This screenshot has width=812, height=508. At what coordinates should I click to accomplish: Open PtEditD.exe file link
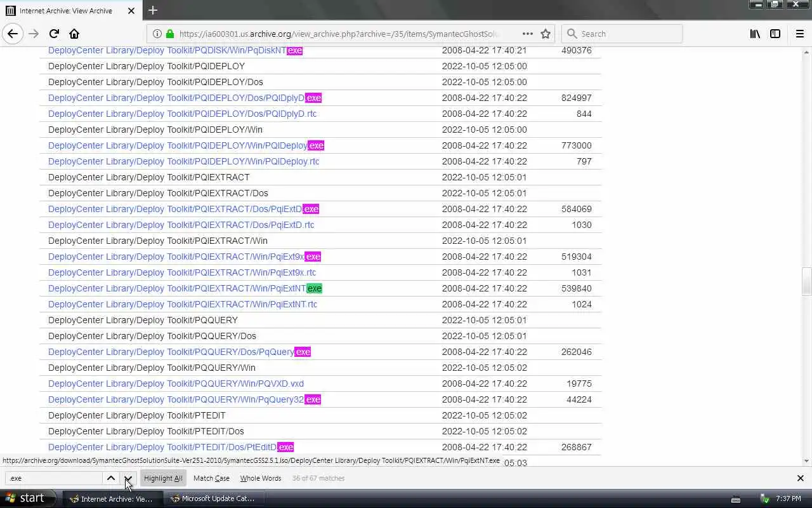(171, 447)
